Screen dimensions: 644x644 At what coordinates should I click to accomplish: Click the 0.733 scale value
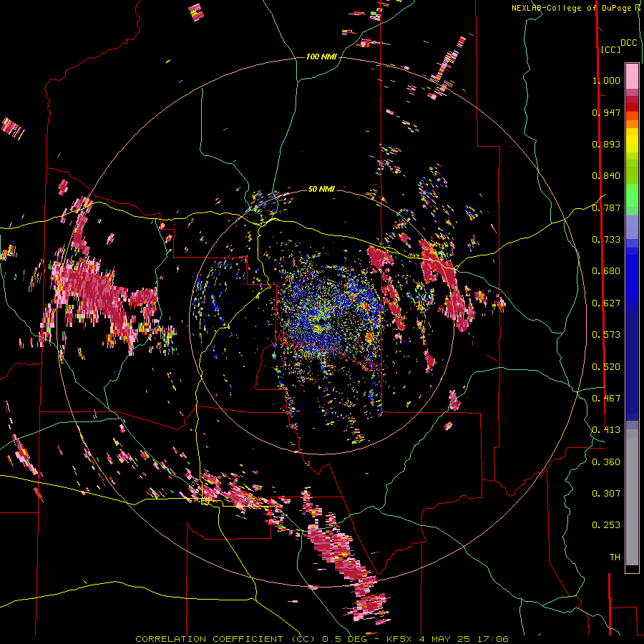[606, 240]
